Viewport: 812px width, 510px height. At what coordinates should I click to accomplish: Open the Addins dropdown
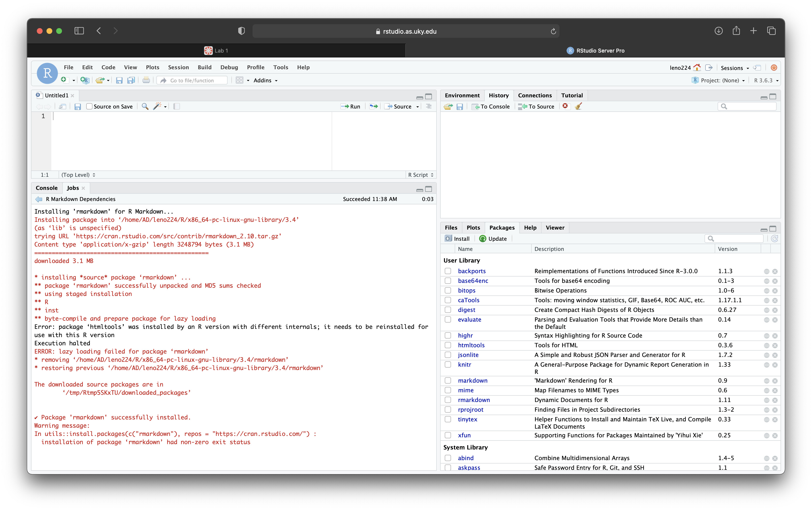click(x=265, y=80)
